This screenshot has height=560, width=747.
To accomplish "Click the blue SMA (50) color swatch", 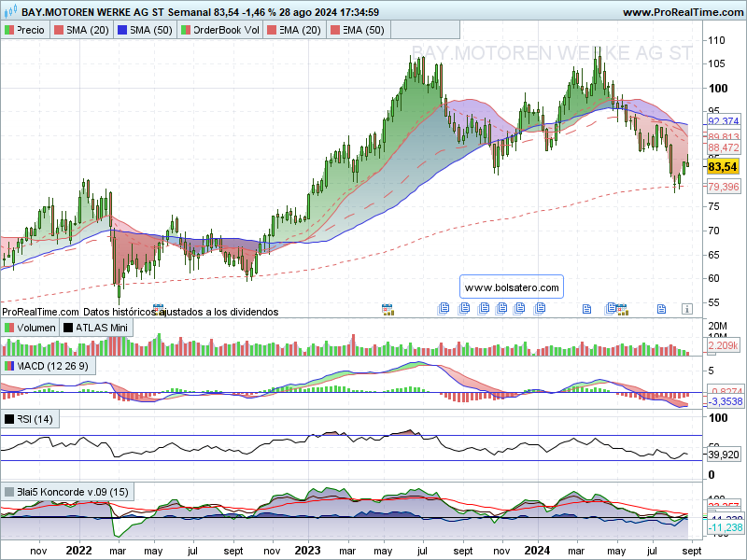I will (x=122, y=30).
